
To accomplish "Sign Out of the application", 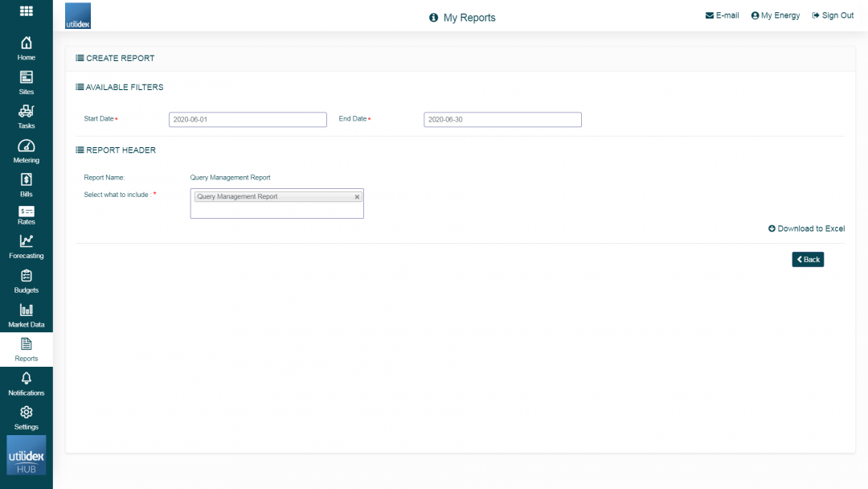I will pos(833,14).
